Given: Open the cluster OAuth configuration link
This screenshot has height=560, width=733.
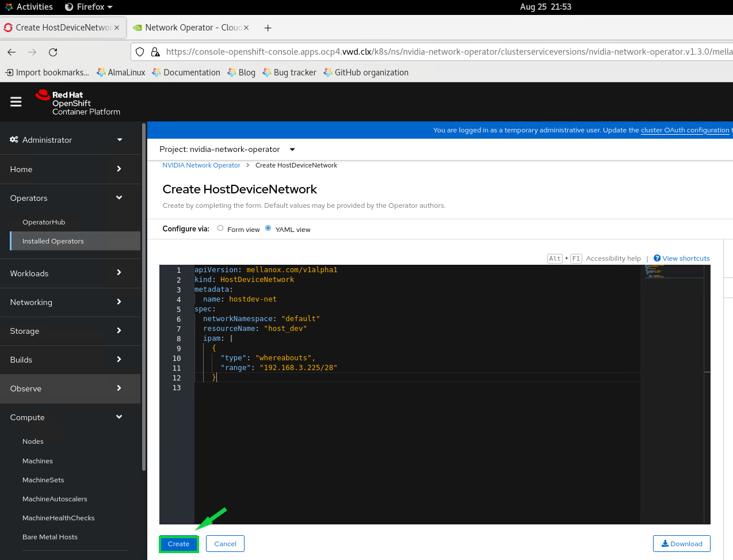Looking at the screenshot, I should 685,130.
